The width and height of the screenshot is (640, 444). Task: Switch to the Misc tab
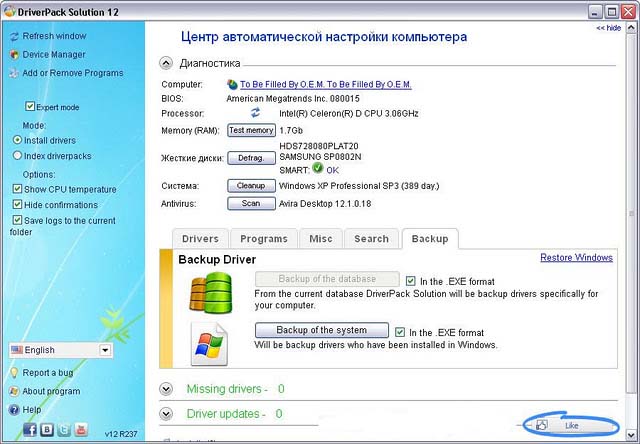pyautogui.click(x=321, y=239)
